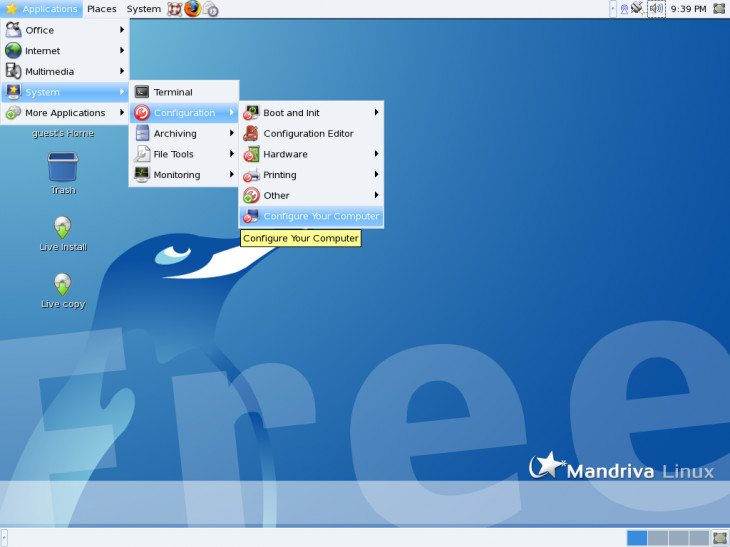Click the Printing printer icon
This screenshot has height=547, width=730.
pos(251,174)
